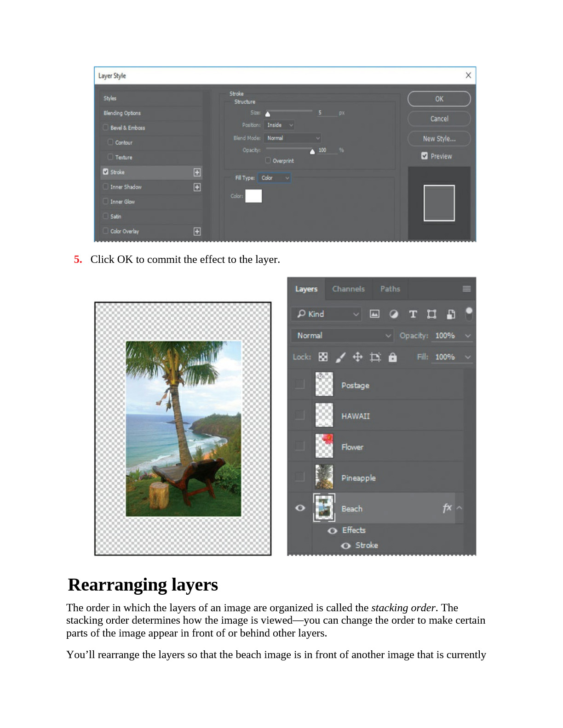
Task: Click the white stroke Color swatch
Action: click(253, 196)
